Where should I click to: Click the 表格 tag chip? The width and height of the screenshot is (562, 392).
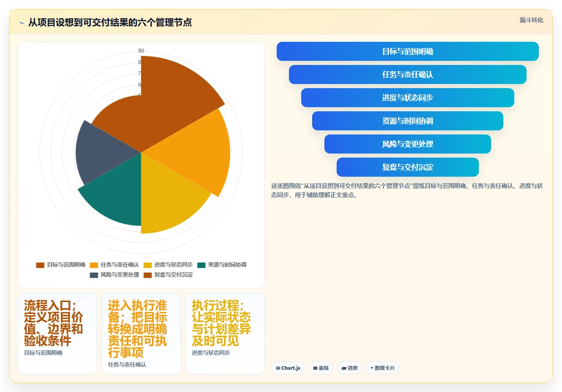[321, 368]
